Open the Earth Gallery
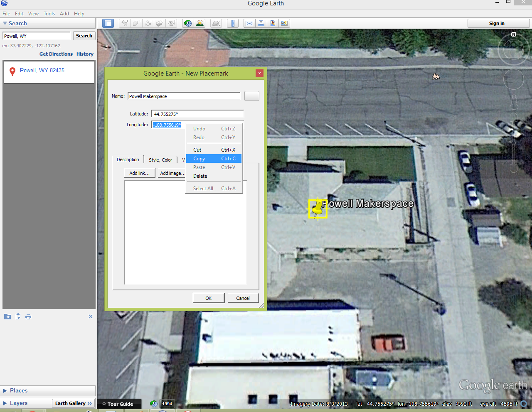This screenshot has height=412, width=532. [x=74, y=403]
